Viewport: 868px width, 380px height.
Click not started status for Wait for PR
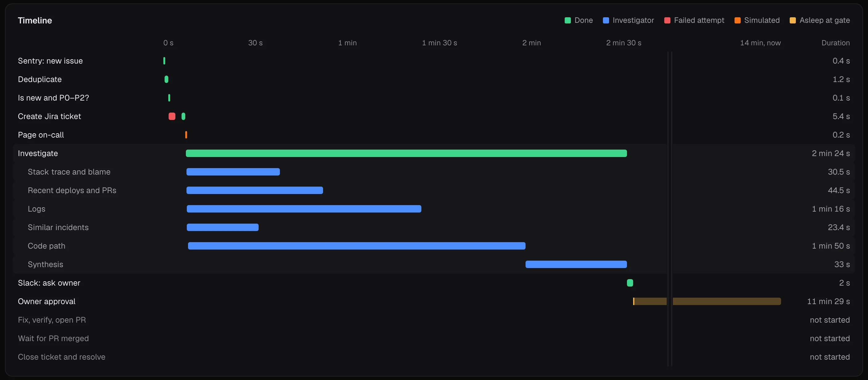(829, 339)
